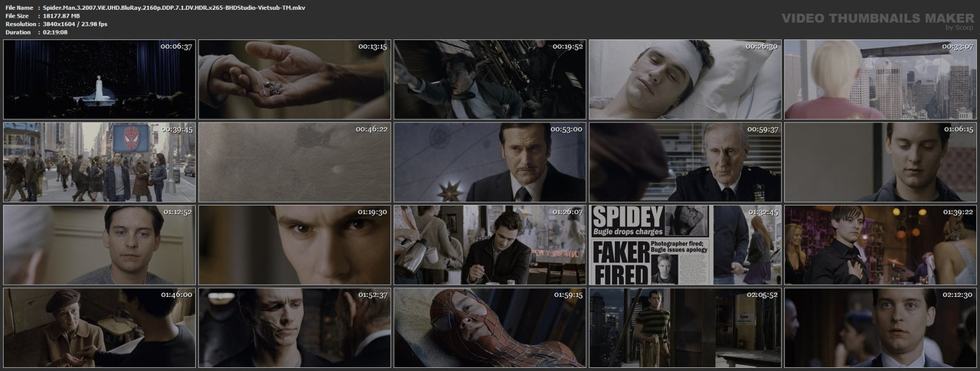Select the thumbnail stamped 00:59:37
This screenshot has height=371, width=980.
click(685, 162)
